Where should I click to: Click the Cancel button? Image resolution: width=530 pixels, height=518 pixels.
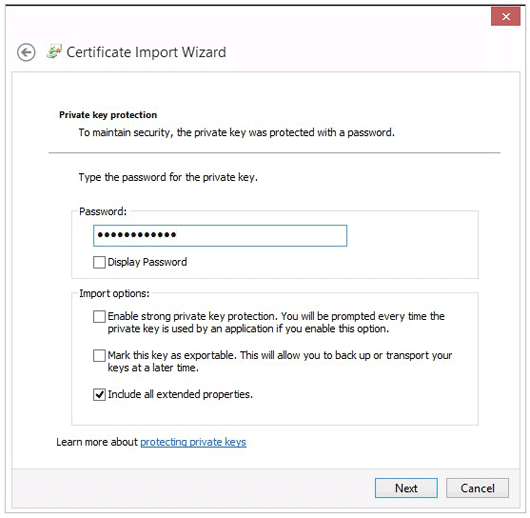coord(477,488)
